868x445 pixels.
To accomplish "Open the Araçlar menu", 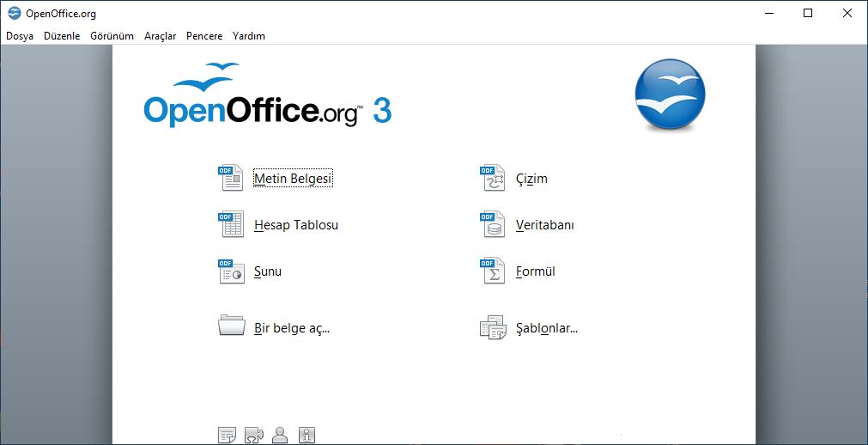I will click(x=160, y=36).
